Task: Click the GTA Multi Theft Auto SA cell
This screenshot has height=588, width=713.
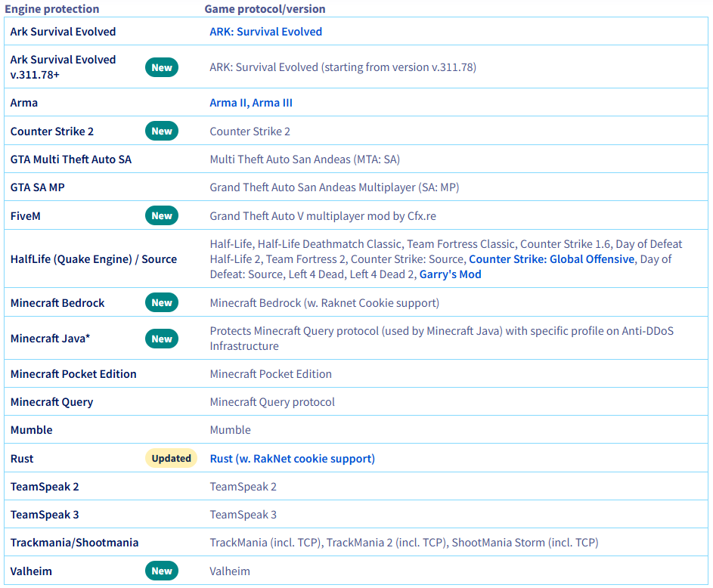Action: click(x=71, y=159)
